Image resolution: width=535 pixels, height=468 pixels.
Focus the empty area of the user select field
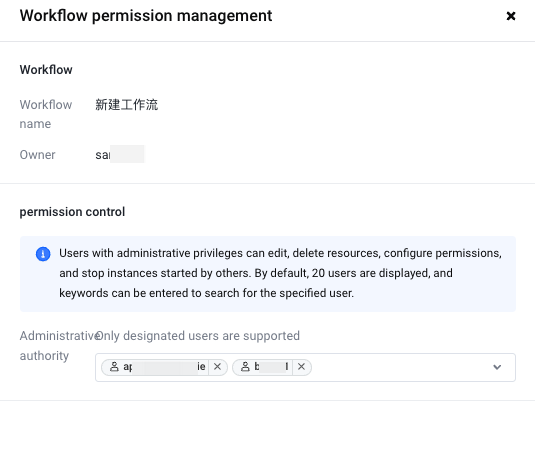[x=399, y=367]
